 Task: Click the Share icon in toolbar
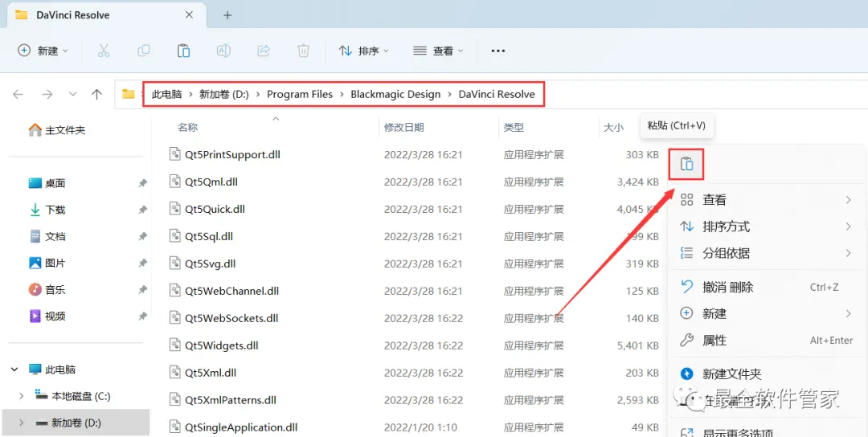pos(264,51)
